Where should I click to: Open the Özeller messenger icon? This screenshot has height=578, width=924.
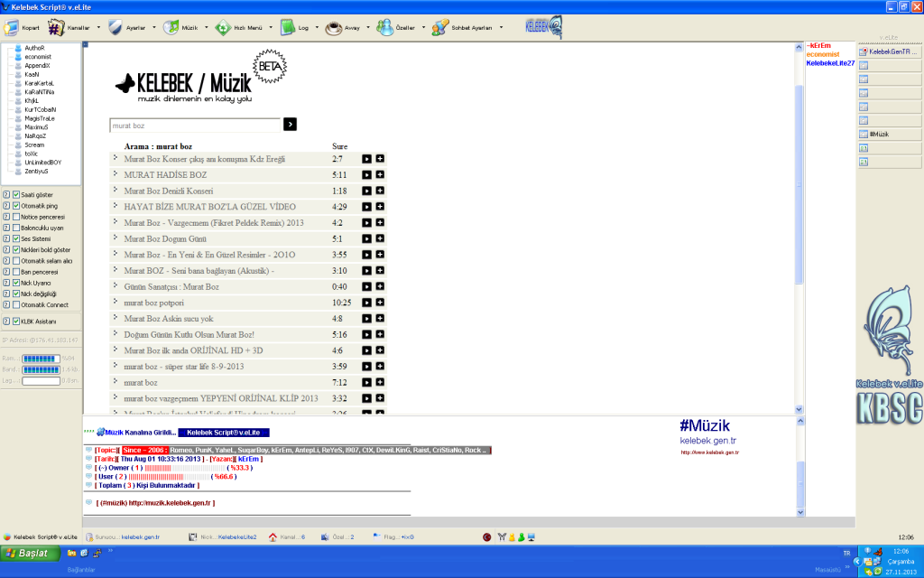[x=384, y=28]
